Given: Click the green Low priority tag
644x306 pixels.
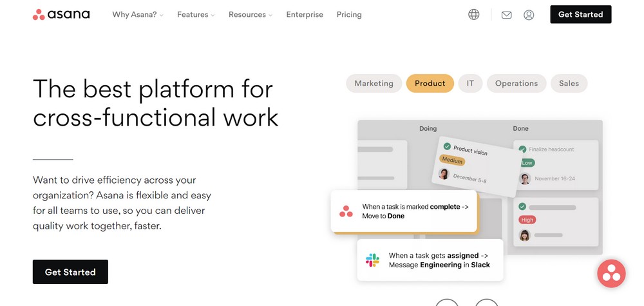Looking at the screenshot, I should [527, 163].
